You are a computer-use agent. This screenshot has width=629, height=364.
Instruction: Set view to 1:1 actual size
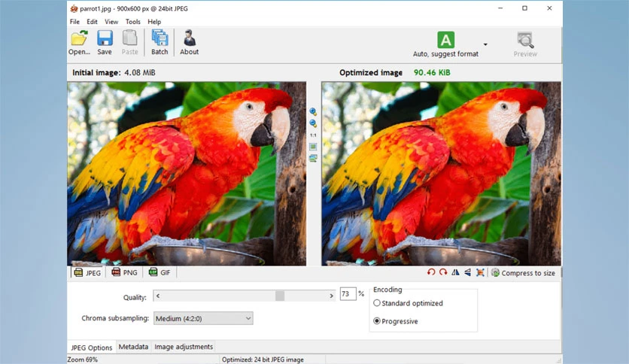click(313, 135)
